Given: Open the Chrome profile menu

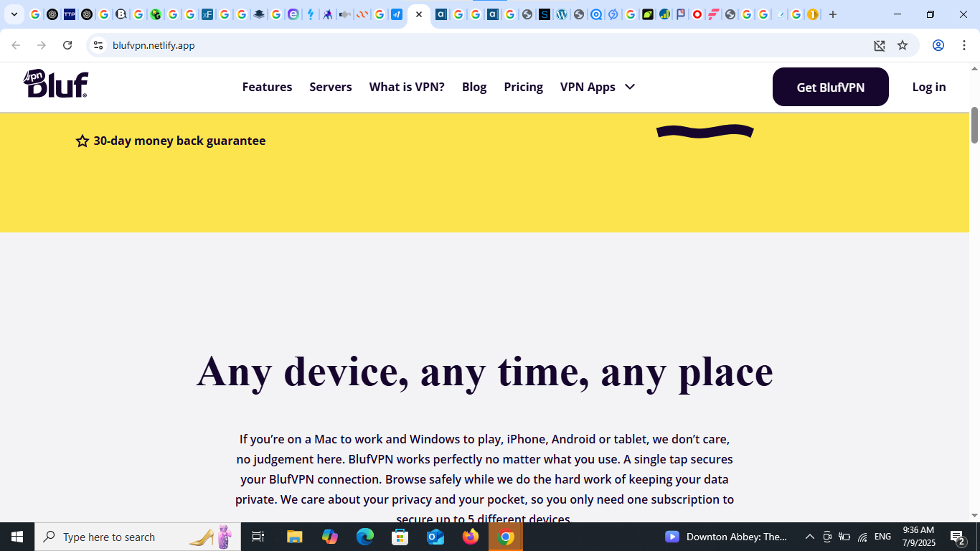Looking at the screenshot, I should point(938,45).
